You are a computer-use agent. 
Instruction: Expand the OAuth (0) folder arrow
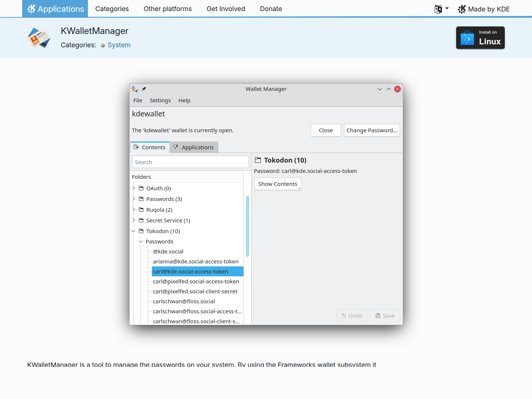(134, 188)
